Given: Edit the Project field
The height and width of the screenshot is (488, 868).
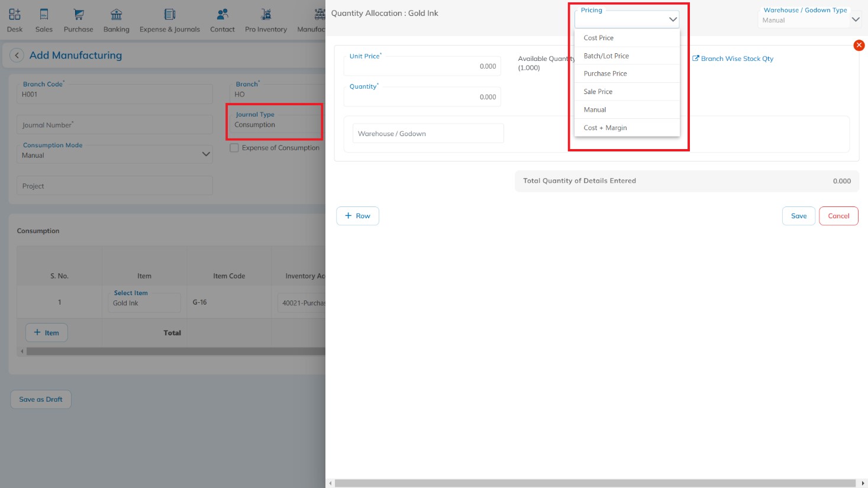Looking at the screenshot, I should 115,186.
